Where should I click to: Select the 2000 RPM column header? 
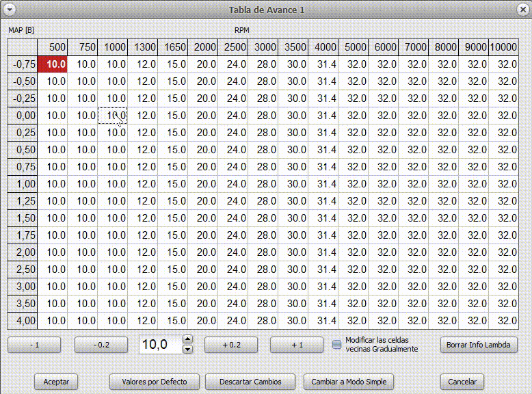(203, 47)
